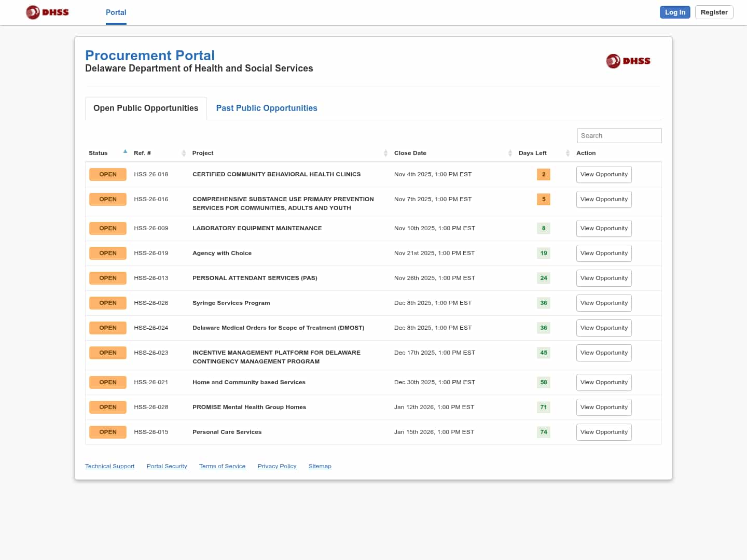Screen dimensions: 747x560
Task: Click the sort arrows in the Project column header
Action: (x=385, y=153)
